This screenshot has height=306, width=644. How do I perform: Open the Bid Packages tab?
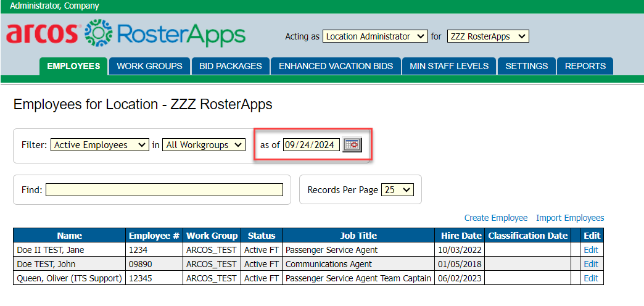(x=231, y=66)
